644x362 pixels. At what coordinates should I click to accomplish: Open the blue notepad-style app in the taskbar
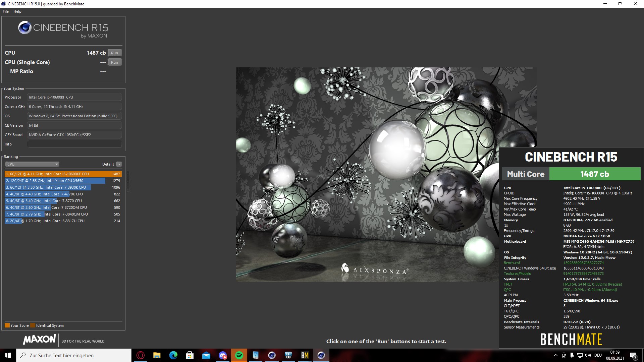(256, 355)
